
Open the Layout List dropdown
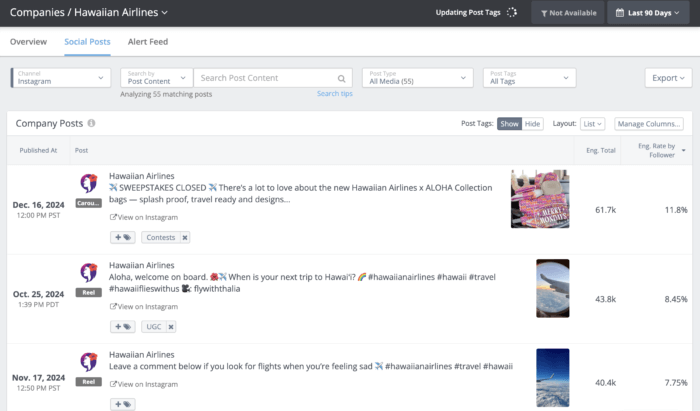[592, 124]
